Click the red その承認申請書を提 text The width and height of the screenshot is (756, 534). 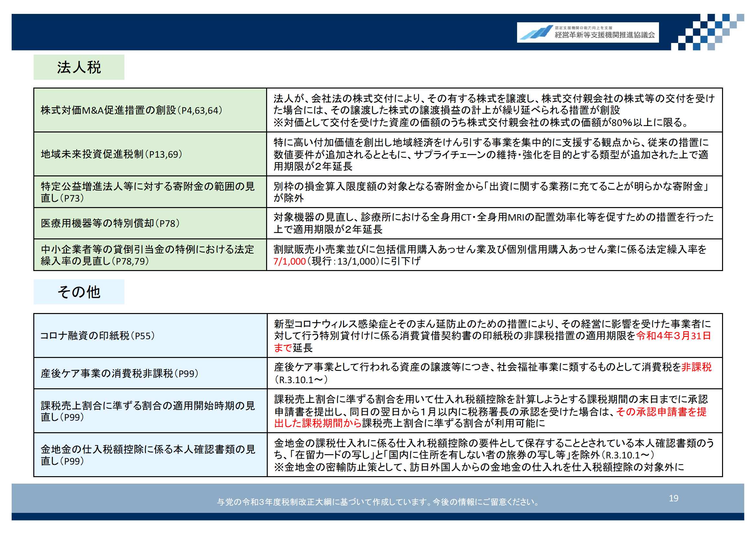point(661,412)
